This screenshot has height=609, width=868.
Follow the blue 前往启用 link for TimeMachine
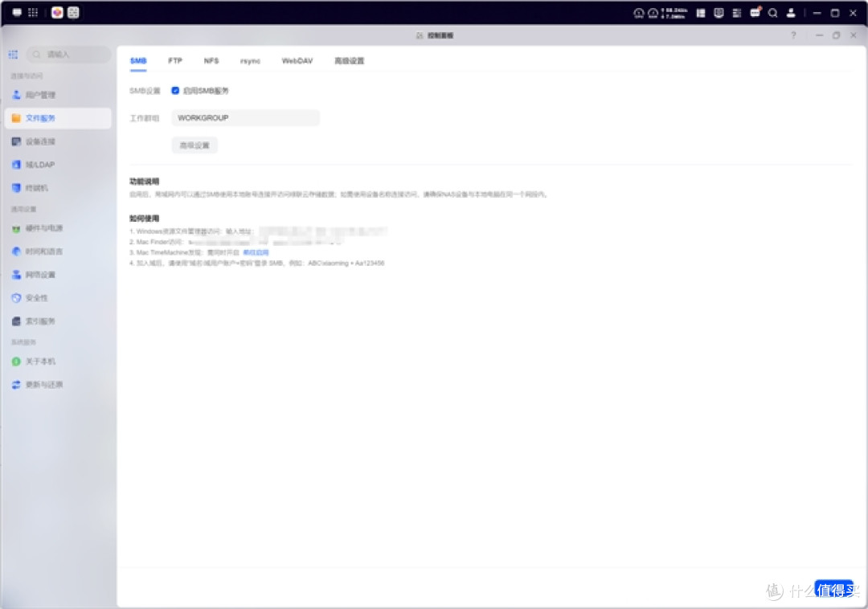coord(256,252)
